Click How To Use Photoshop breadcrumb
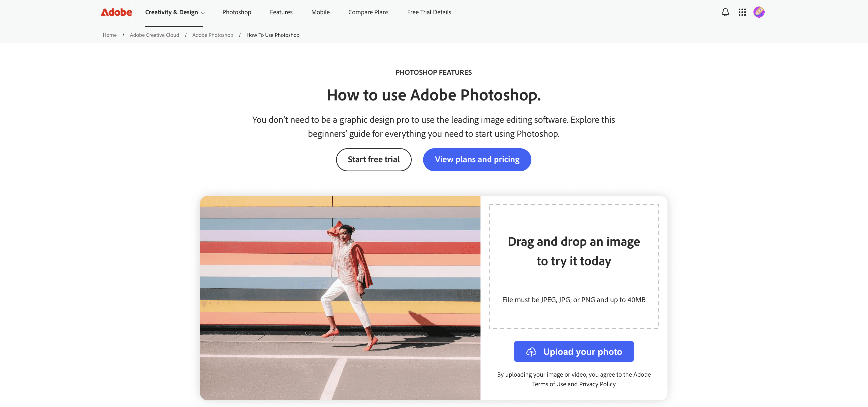This screenshot has height=407, width=868. (273, 35)
